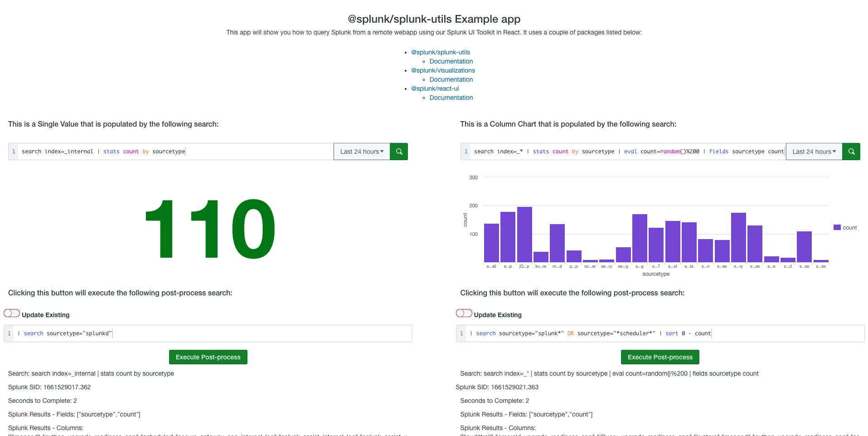This screenshot has width=868, height=436.
Task: Click the purple count legend swatch
Action: click(837, 228)
